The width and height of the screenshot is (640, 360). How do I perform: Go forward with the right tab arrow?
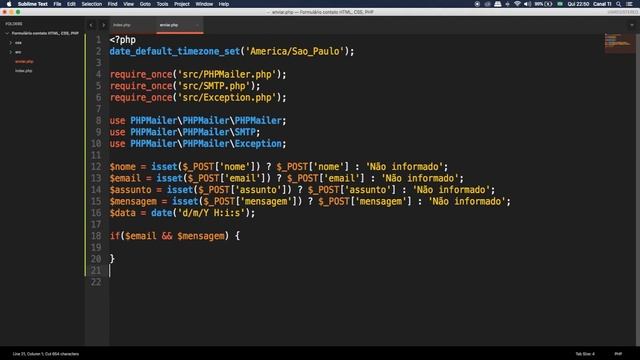pyautogui.click(x=103, y=25)
